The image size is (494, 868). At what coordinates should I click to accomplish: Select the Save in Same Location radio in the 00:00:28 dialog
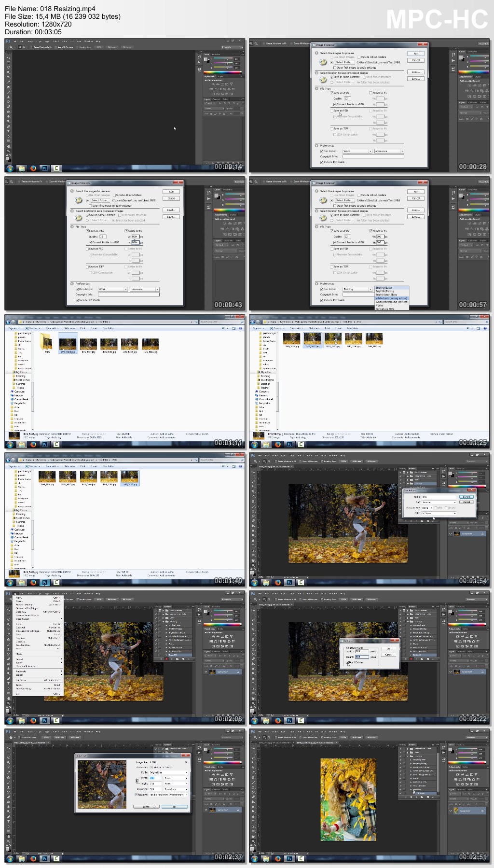(x=331, y=77)
